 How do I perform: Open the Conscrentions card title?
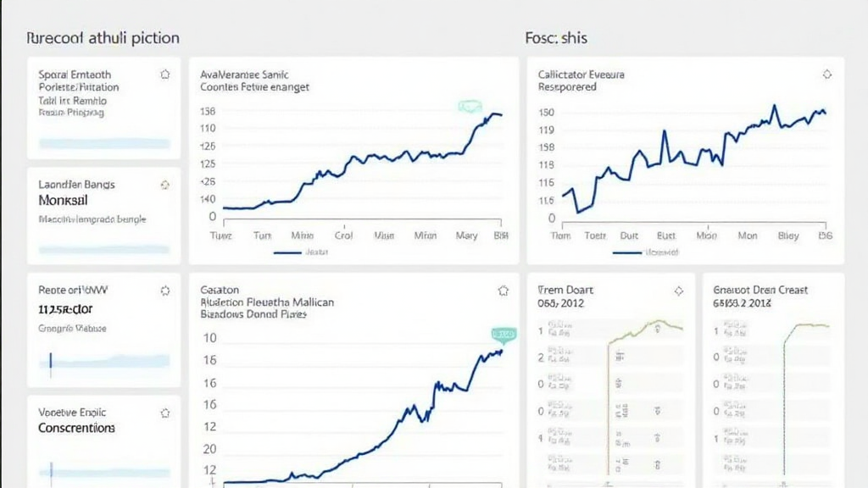coord(76,428)
